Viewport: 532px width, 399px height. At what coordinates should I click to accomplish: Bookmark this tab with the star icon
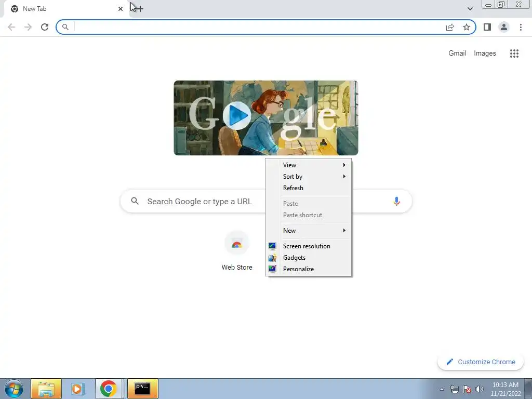tap(467, 27)
